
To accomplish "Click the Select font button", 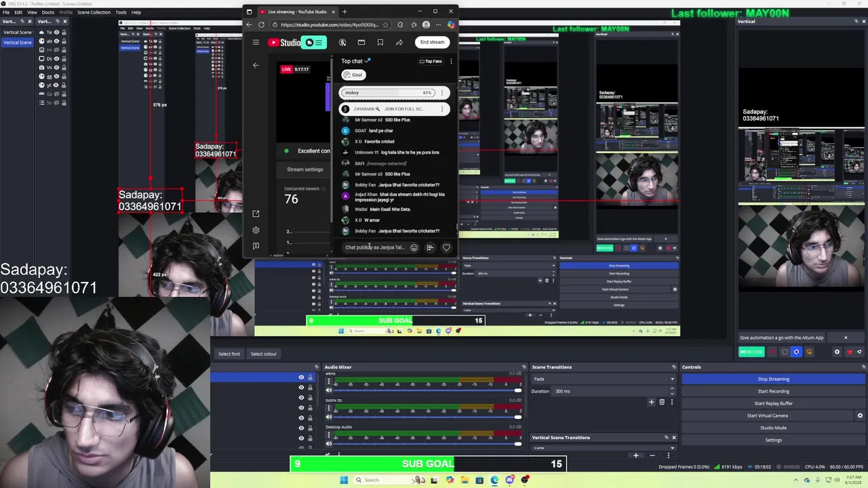I will (229, 354).
